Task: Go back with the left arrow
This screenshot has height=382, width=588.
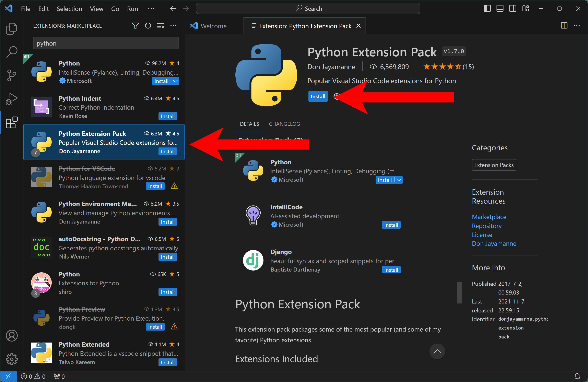Action: tap(173, 9)
